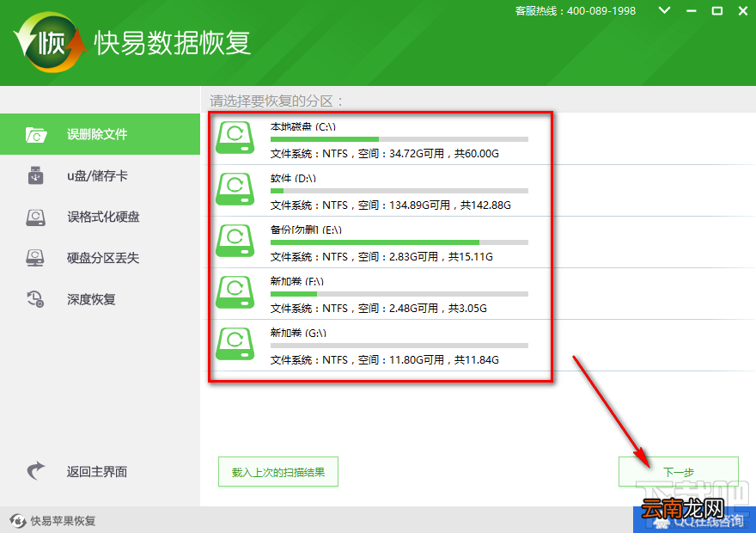Click the 下一步 button

pos(679,472)
